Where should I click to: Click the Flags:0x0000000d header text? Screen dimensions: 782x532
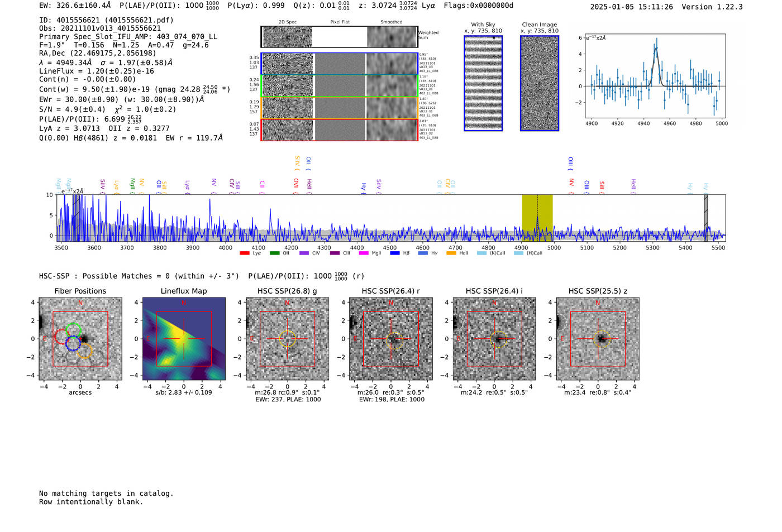479,6
